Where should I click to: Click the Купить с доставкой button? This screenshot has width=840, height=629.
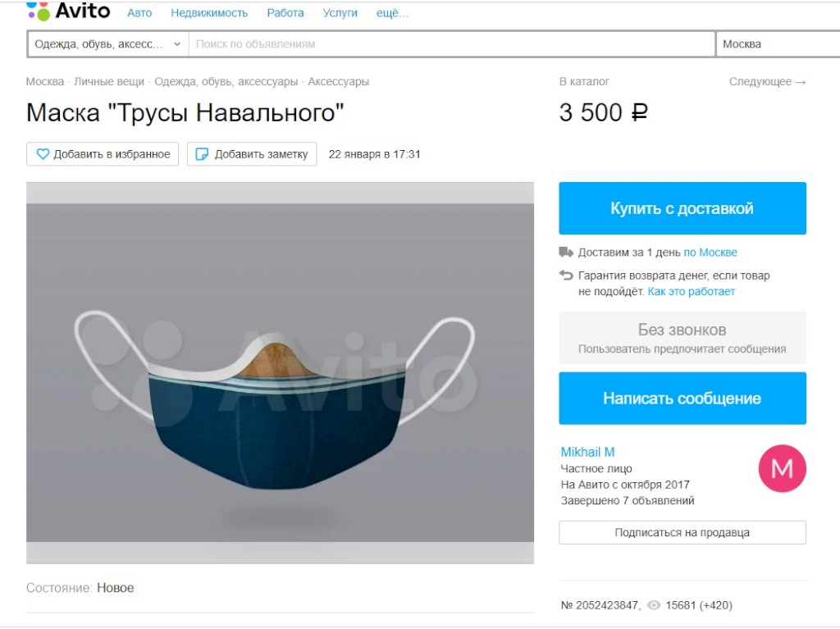682,208
